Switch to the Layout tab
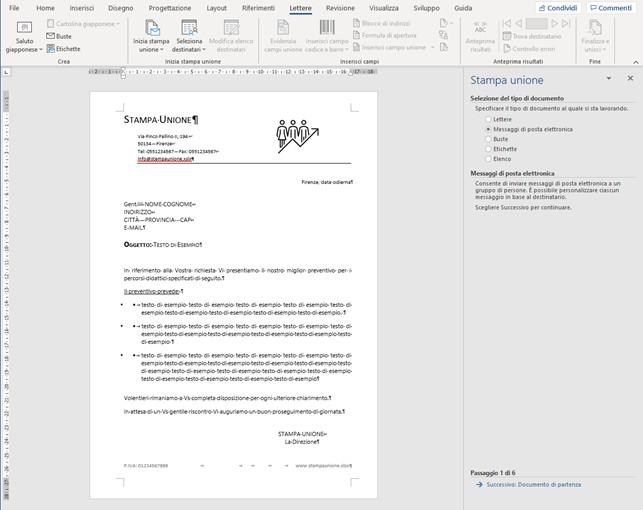The width and height of the screenshot is (643, 510). (217, 8)
